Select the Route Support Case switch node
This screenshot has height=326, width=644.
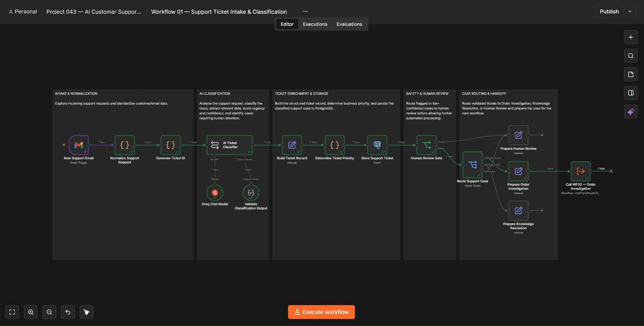click(473, 165)
